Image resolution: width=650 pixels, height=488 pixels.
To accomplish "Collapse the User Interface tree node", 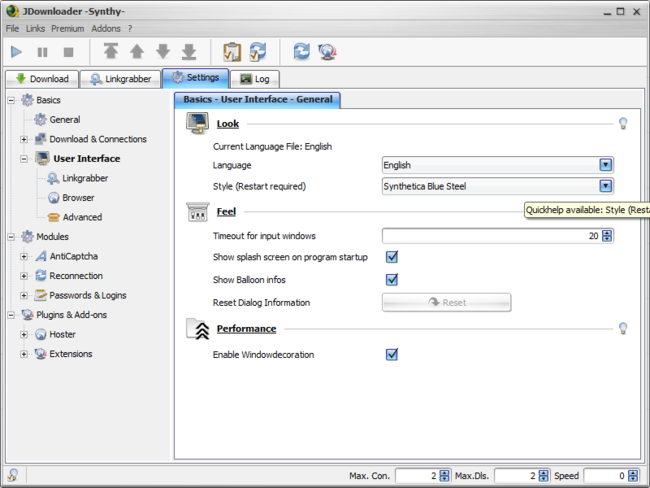I will click(24, 159).
